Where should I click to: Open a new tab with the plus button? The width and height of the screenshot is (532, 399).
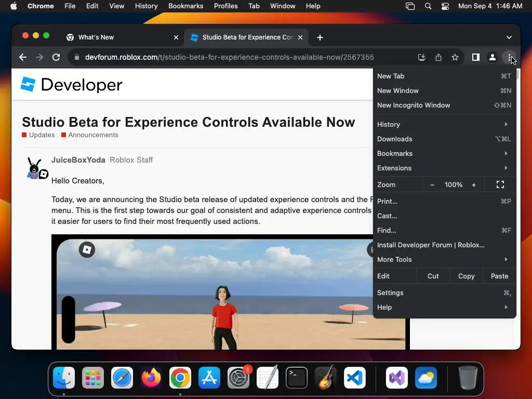(320, 37)
